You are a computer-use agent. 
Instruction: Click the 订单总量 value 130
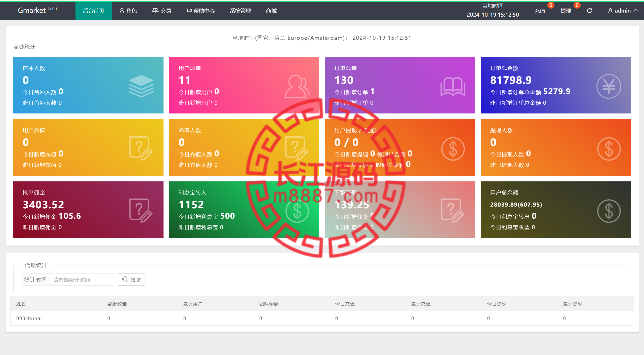point(344,80)
